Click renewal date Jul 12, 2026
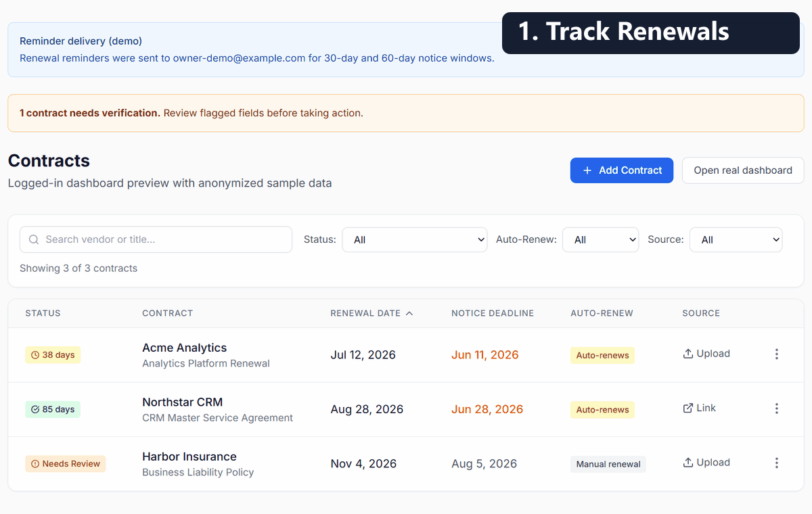This screenshot has height=514, width=812. click(363, 355)
